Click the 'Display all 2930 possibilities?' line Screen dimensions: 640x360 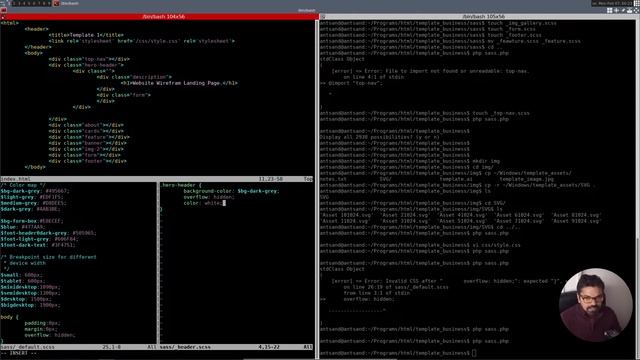pyautogui.click(x=380, y=137)
